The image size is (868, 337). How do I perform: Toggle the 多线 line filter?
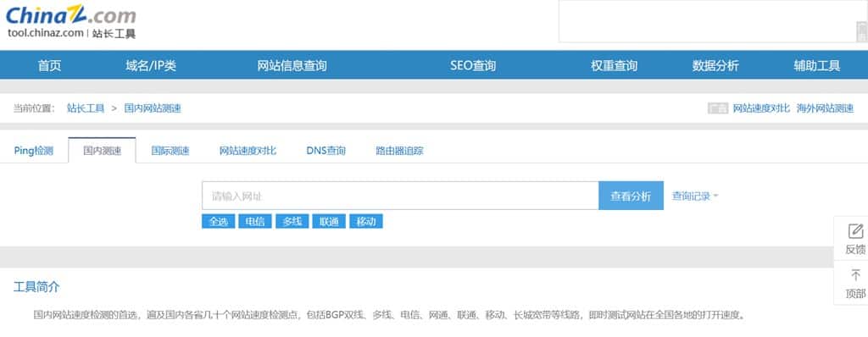click(292, 221)
